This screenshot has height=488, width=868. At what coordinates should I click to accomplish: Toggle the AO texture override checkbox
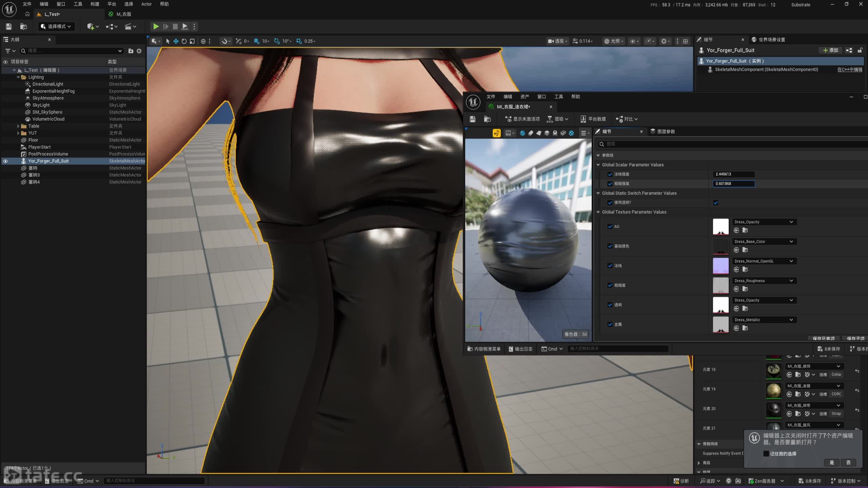coord(610,226)
